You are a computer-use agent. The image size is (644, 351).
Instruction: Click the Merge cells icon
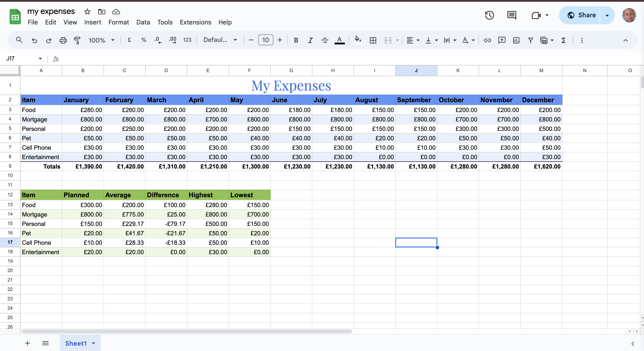(388, 40)
